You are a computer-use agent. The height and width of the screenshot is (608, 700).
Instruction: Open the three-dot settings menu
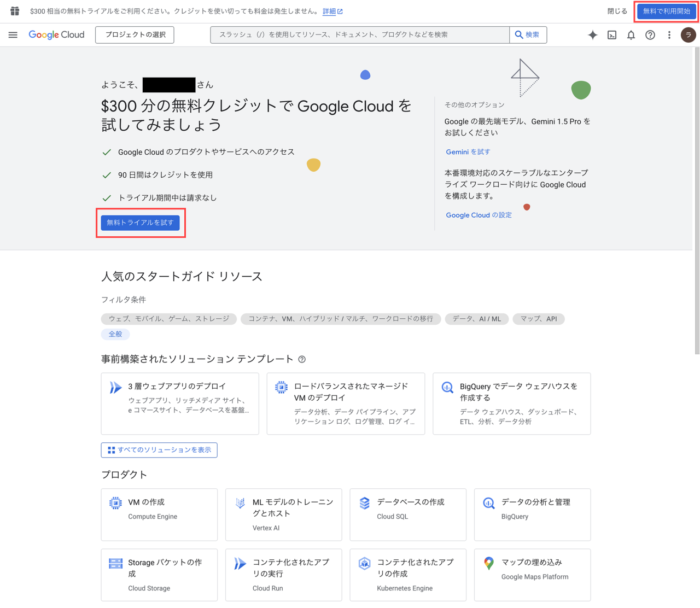(x=669, y=35)
